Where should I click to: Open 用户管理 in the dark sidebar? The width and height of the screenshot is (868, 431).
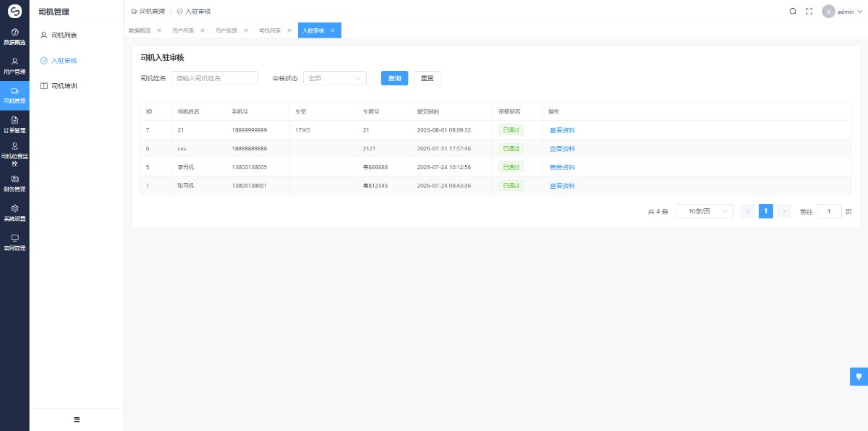tap(14, 67)
